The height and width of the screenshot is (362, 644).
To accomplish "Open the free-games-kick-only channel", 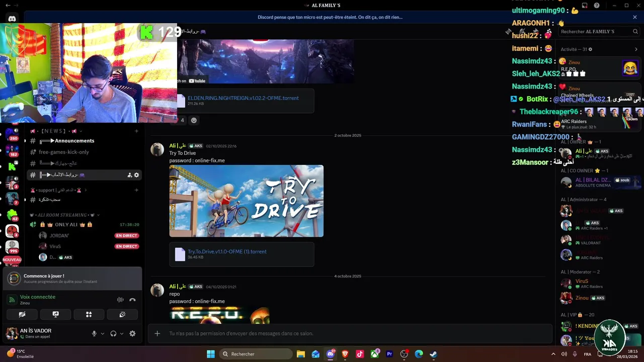I will coord(84,152).
